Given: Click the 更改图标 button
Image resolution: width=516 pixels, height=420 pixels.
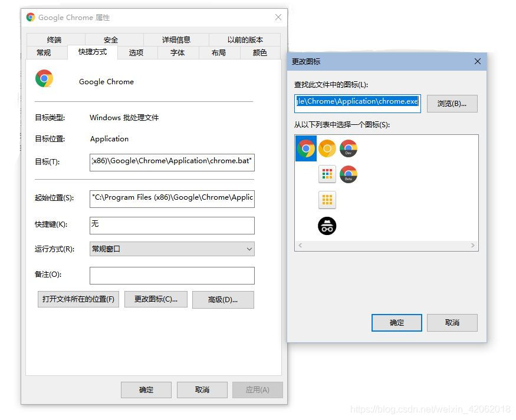Looking at the screenshot, I should 156,299.
